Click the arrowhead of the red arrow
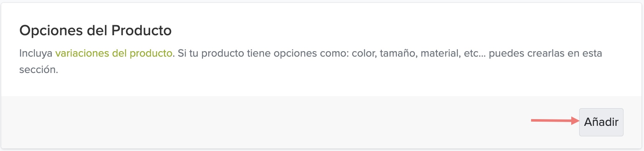Viewport: 644px width, 151px height. [x=575, y=122]
